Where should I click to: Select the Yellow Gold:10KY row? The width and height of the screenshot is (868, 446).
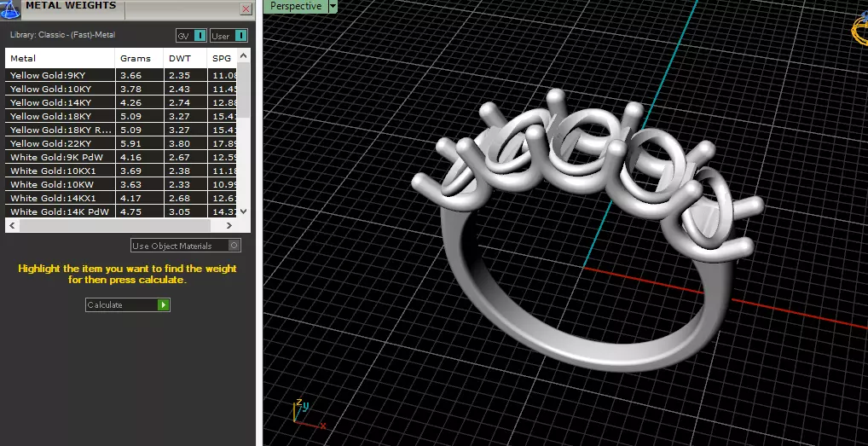(x=121, y=89)
